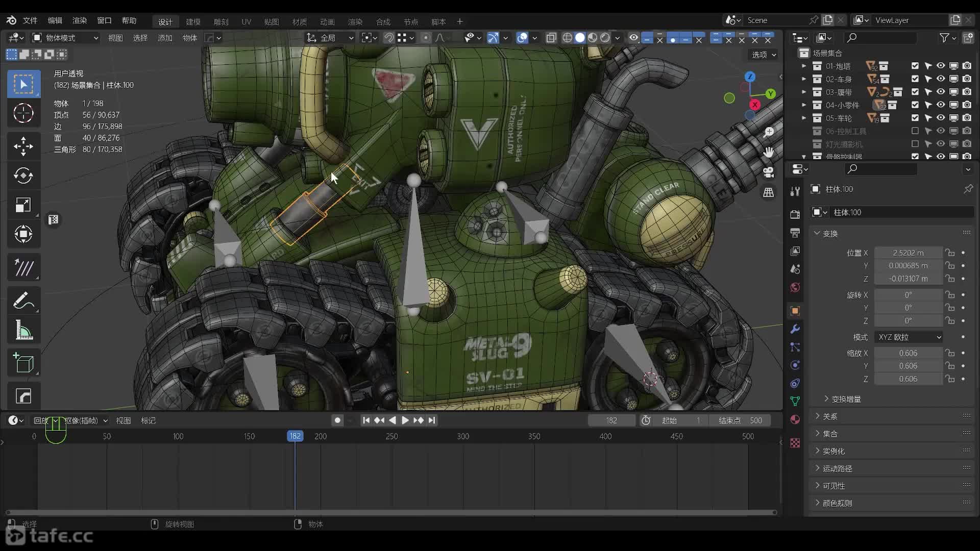This screenshot has width=980, height=551.
Task: Open the 编辑 menu
Action: pyautogui.click(x=55, y=20)
